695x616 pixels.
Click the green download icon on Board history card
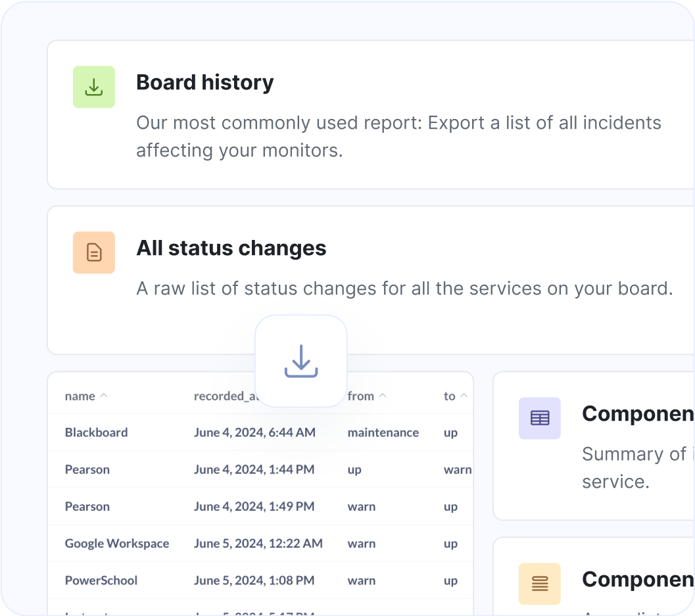coord(93,86)
